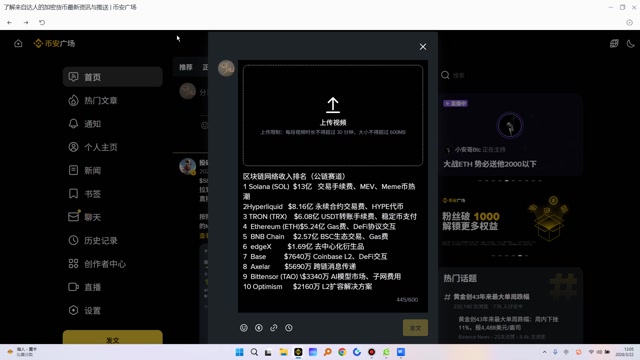Image resolution: width=640 pixels, height=360 pixels.
Task: Open 历史记录 history
Action: [x=113, y=240]
